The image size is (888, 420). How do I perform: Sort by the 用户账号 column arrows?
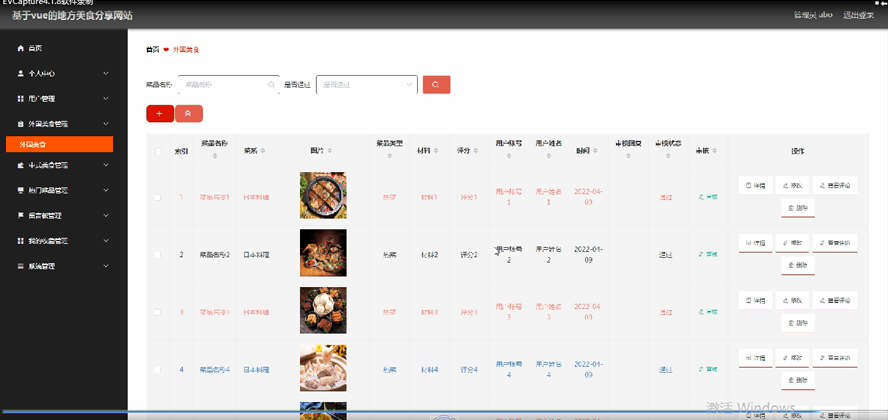click(x=509, y=156)
